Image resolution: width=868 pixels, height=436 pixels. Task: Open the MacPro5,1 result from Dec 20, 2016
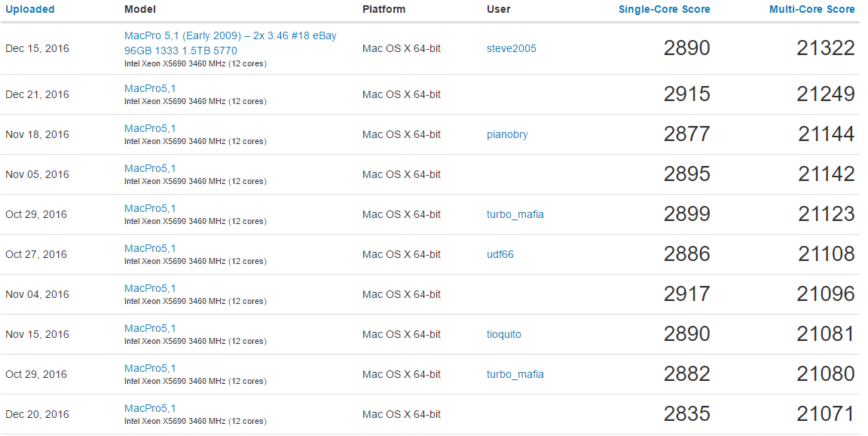(150, 409)
